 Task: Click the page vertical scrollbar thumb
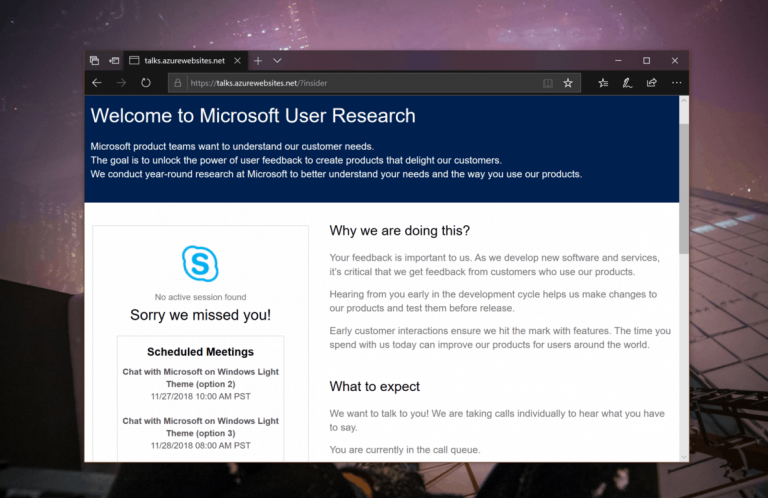684,189
